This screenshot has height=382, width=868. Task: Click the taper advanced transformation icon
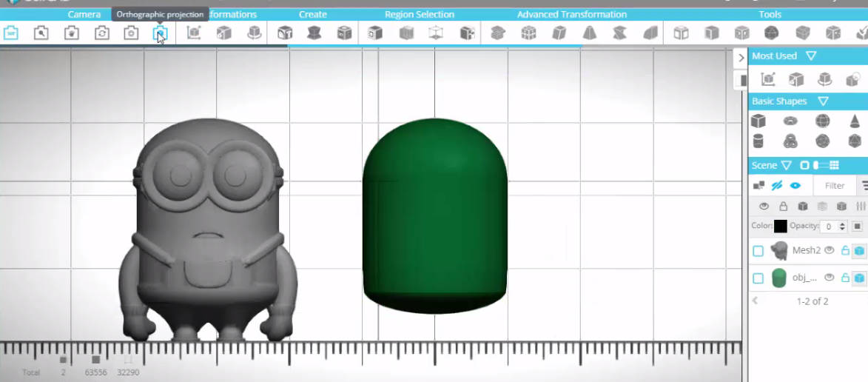tap(590, 33)
